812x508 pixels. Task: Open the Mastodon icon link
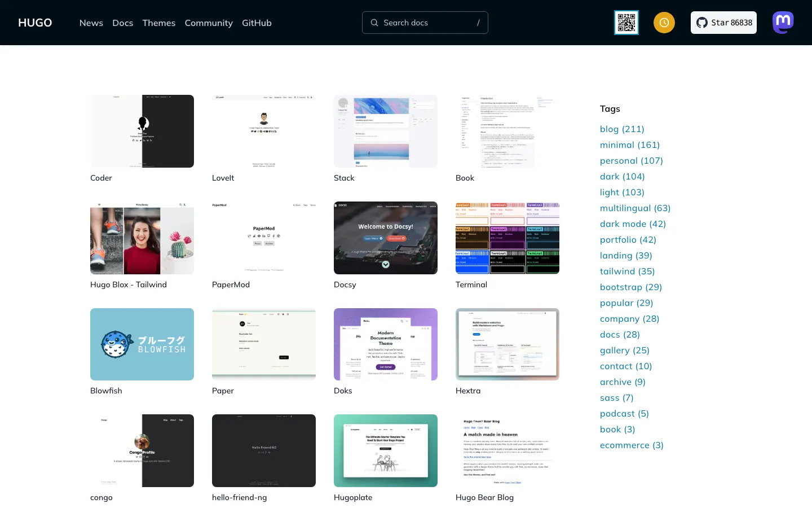pos(783,23)
